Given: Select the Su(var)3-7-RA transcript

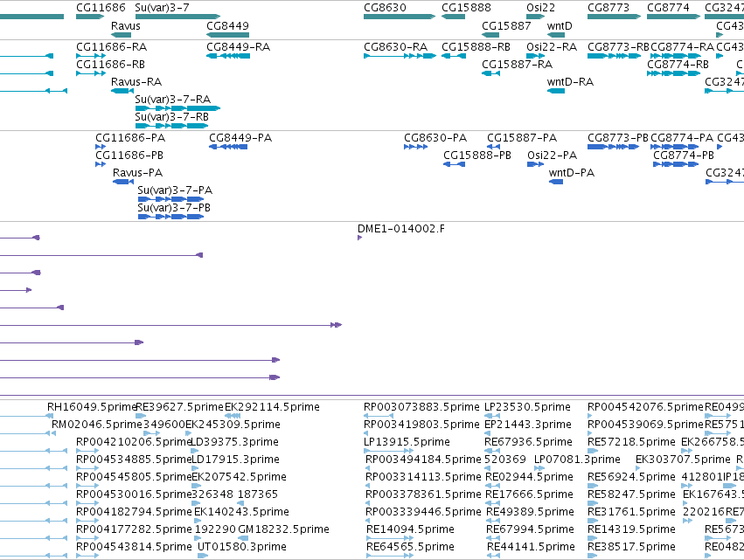Looking at the screenshot, I should pyautogui.click(x=178, y=108).
